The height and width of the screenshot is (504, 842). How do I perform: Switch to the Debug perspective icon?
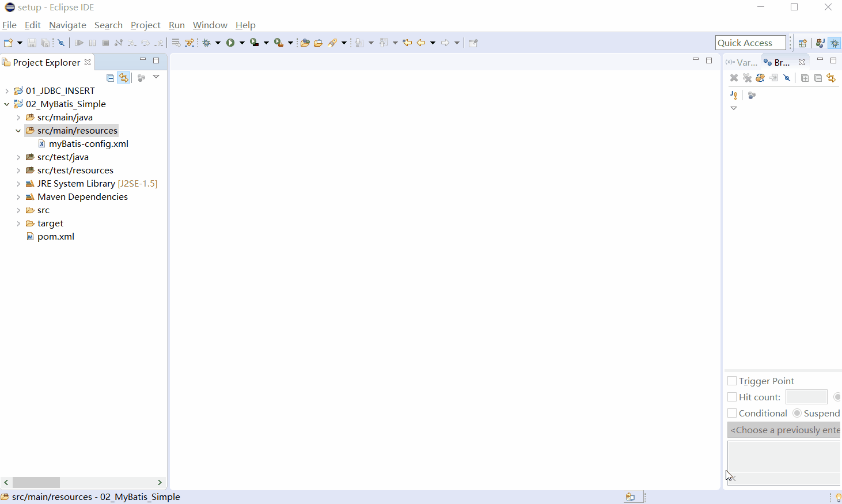tap(835, 43)
